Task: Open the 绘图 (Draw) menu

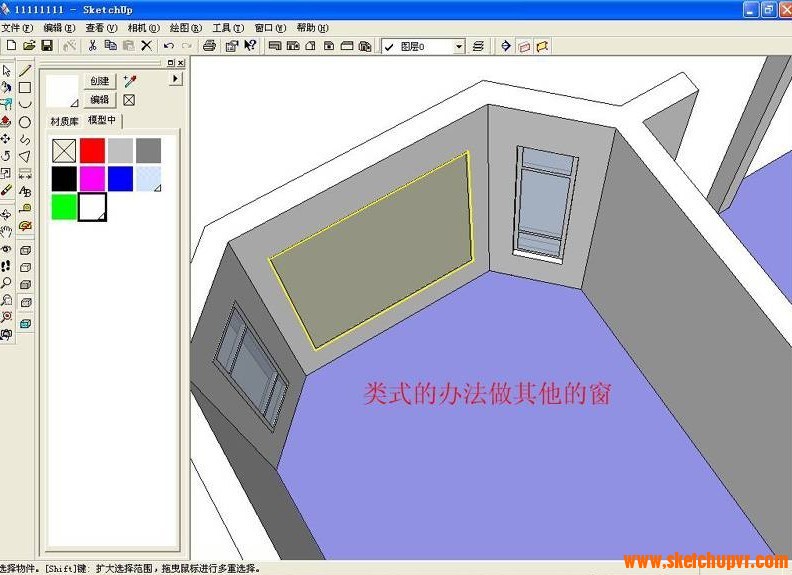Action: click(186, 28)
